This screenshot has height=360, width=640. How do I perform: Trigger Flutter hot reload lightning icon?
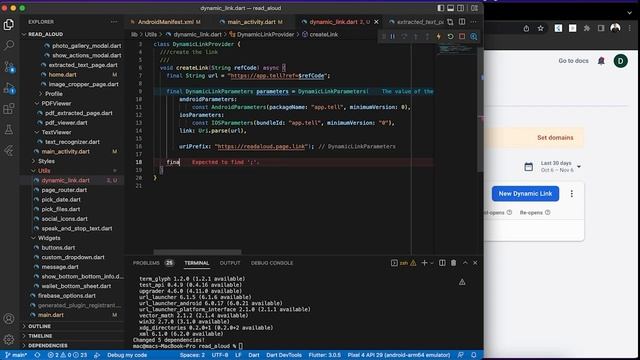(x=439, y=36)
